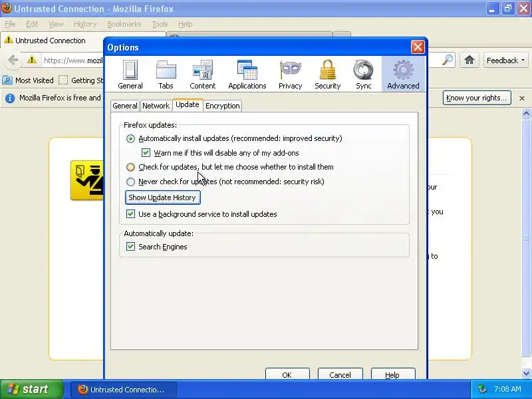
Task: Open the History menu
Action: [x=85, y=24]
